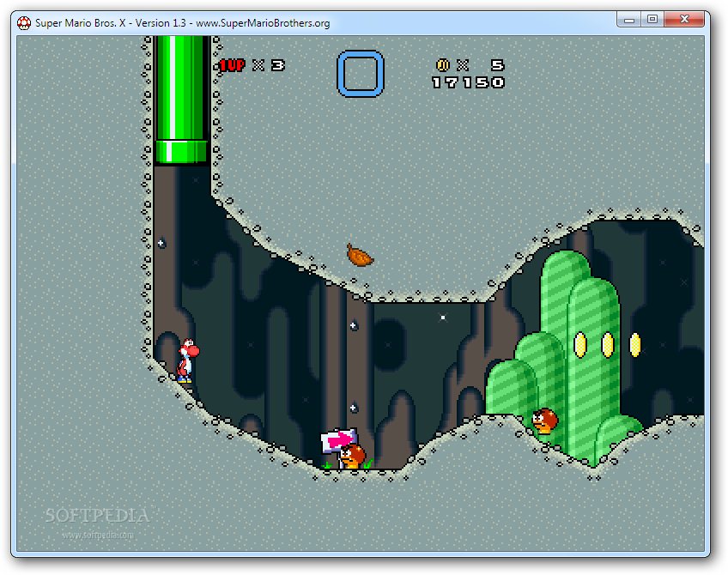Maximize the game window
728x575 pixels.
tap(652, 20)
